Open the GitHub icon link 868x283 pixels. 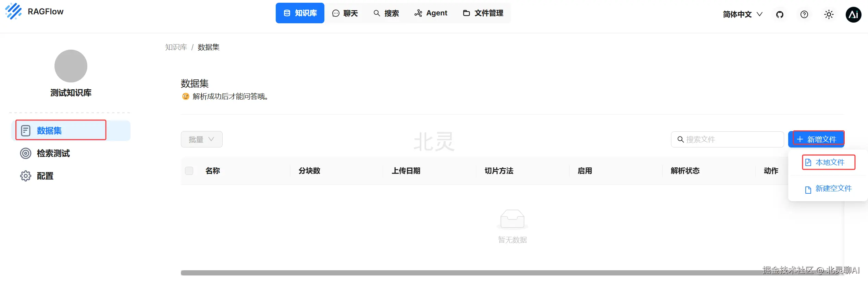tap(780, 14)
